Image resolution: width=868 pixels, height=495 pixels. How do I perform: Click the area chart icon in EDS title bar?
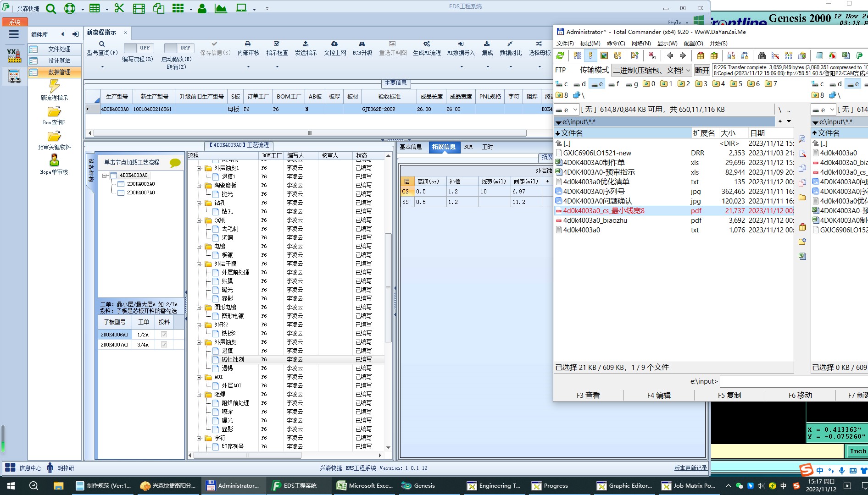click(221, 8)
